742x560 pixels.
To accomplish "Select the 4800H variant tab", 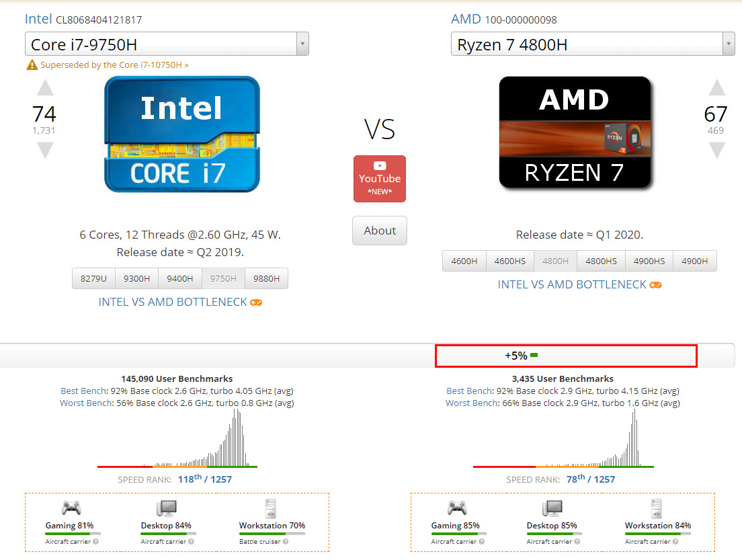I will pos(556,261).
